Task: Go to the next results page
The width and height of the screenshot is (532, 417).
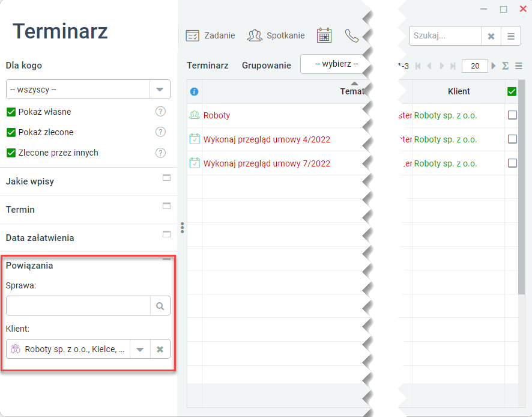Action: click(441, 66)
